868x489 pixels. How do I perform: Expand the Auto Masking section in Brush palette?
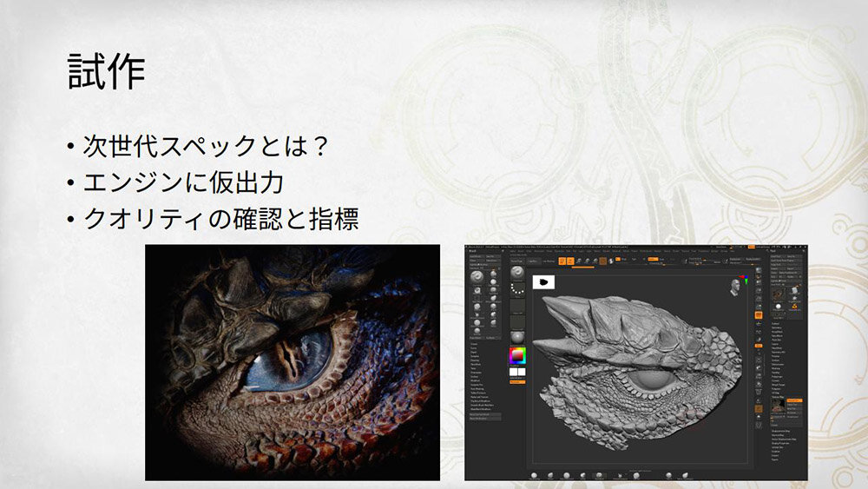coord(477,389)
